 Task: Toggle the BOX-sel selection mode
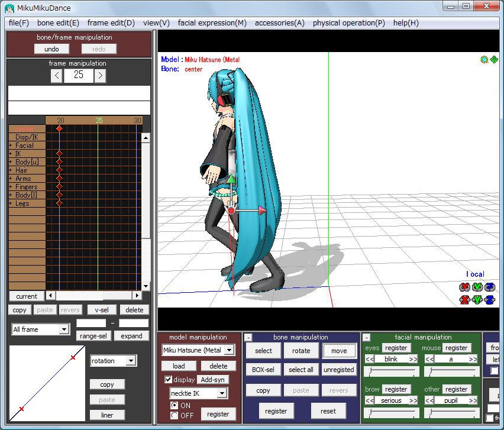coord(263,370)
